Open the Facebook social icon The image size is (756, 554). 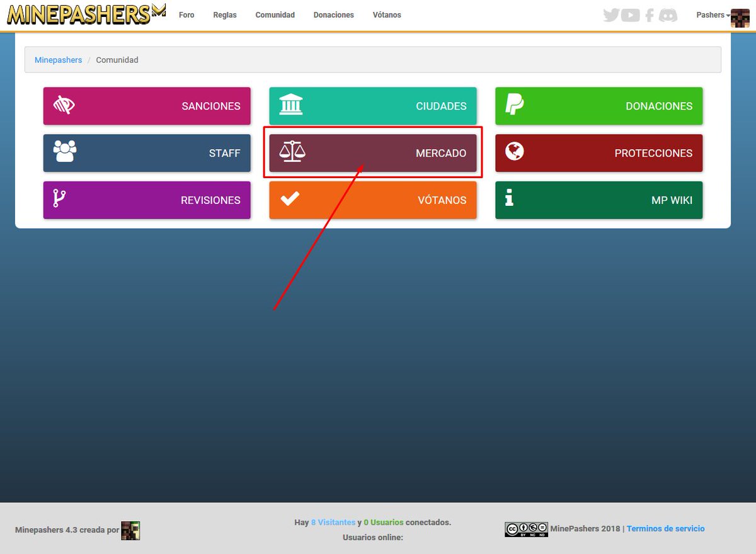650,15
